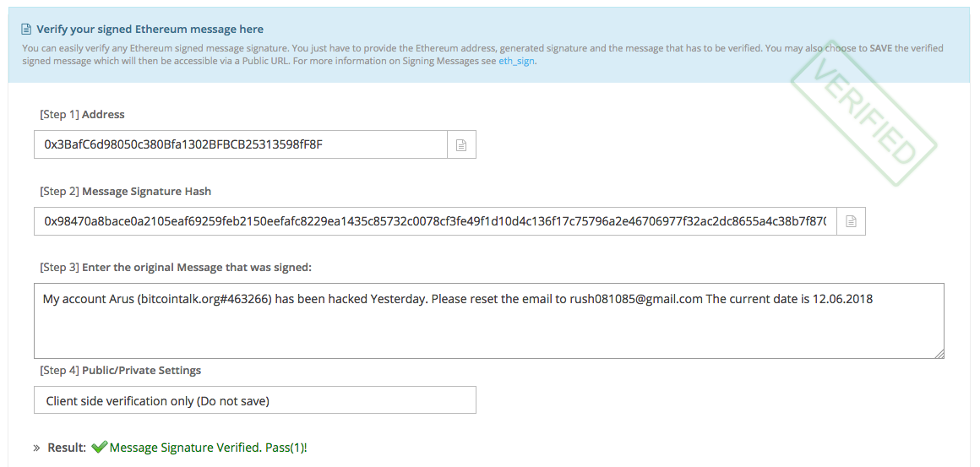Viewport: 980px width, 467px height.
Task: Select the 'Client side verification only' option box
Action: coord(255,400)
